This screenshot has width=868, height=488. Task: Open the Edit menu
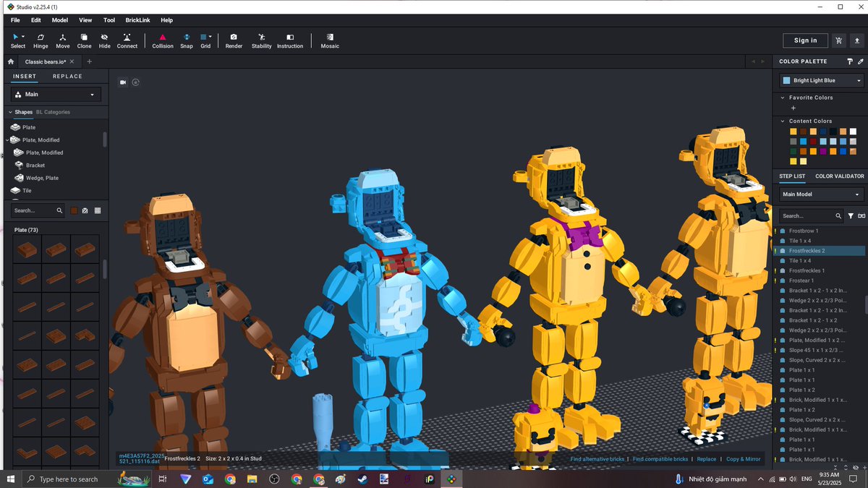36,20
